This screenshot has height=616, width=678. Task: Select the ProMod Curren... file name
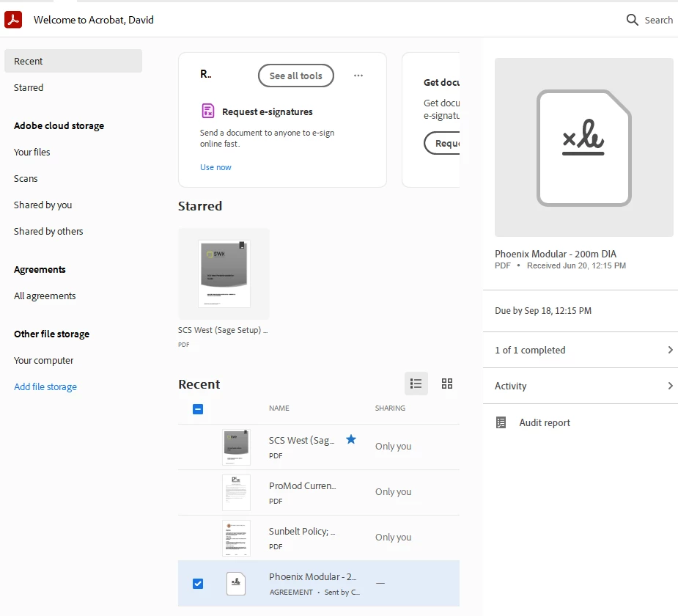[x=302, y=485]
